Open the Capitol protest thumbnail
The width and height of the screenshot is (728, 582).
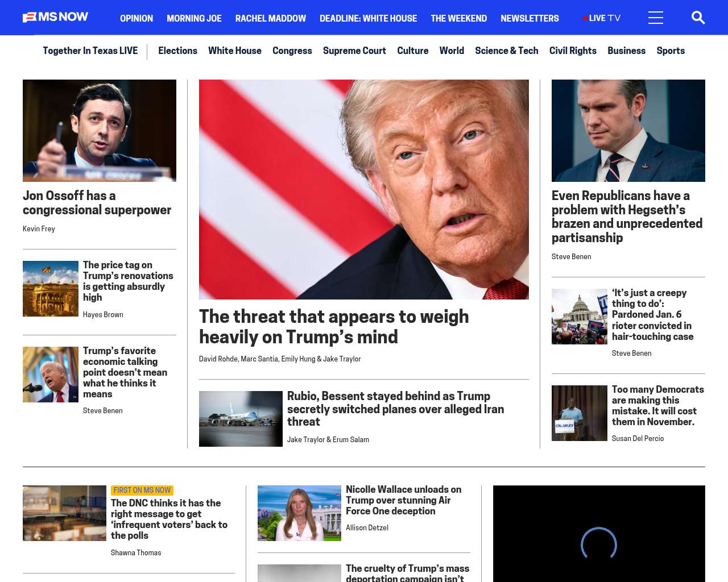pos(580,317)
